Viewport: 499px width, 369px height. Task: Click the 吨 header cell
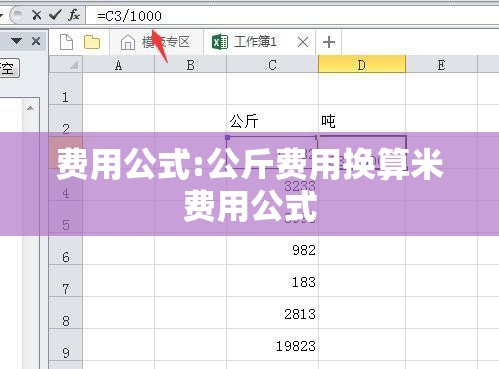coord(362,120)
